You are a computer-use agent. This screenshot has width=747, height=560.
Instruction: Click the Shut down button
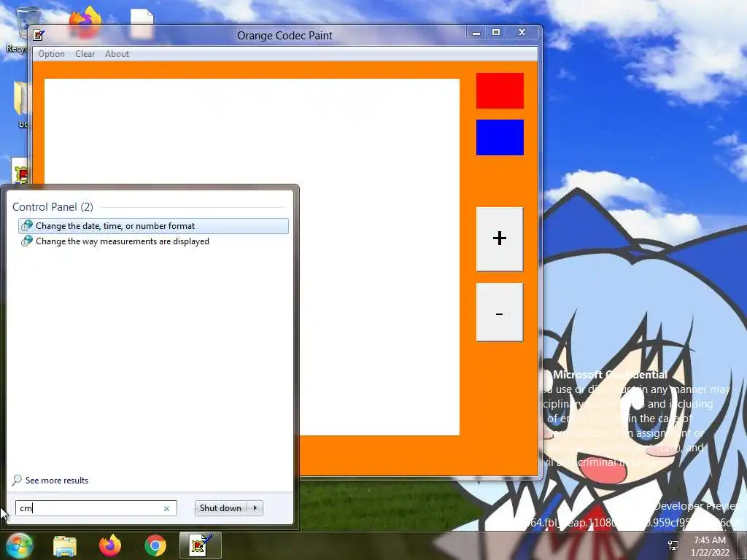pos(220,508)
